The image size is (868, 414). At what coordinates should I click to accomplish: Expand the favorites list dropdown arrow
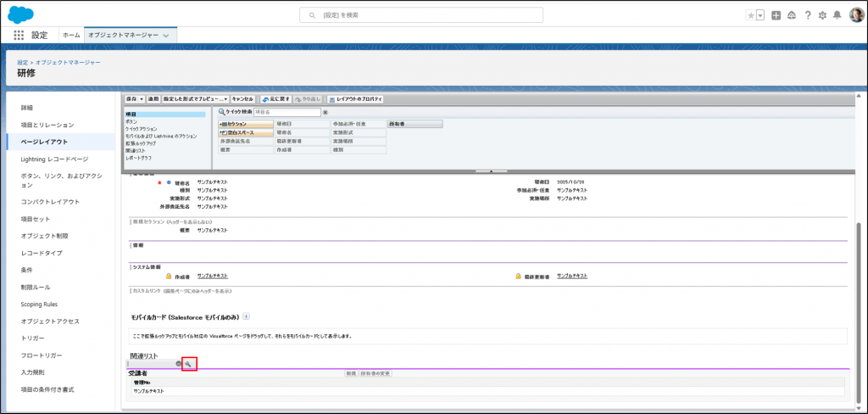760,15
